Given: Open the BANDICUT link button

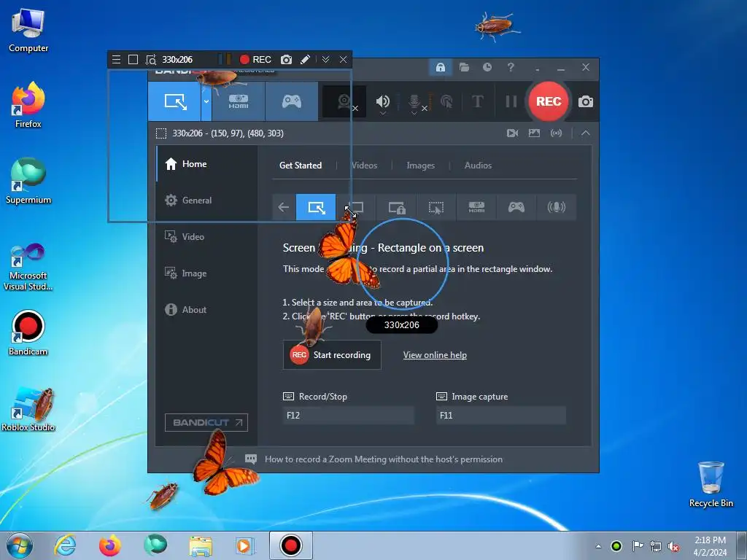Looking at the screenshot, I should pos(206,422).
